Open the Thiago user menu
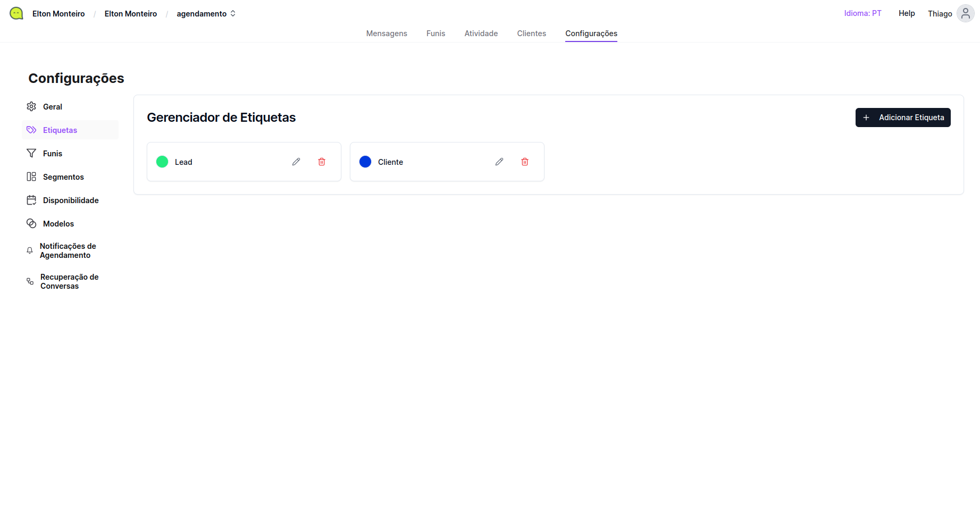Screen dimensions: 980x511 940,14
